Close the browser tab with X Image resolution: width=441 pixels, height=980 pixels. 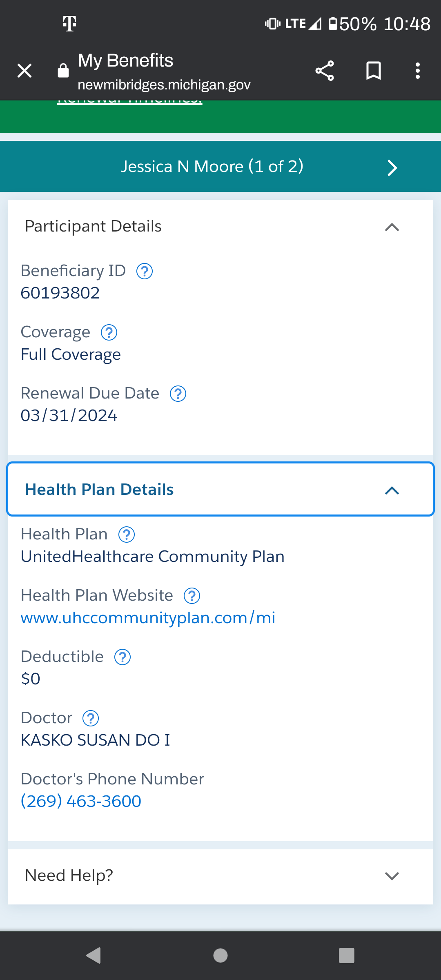[x=24, y=71]
